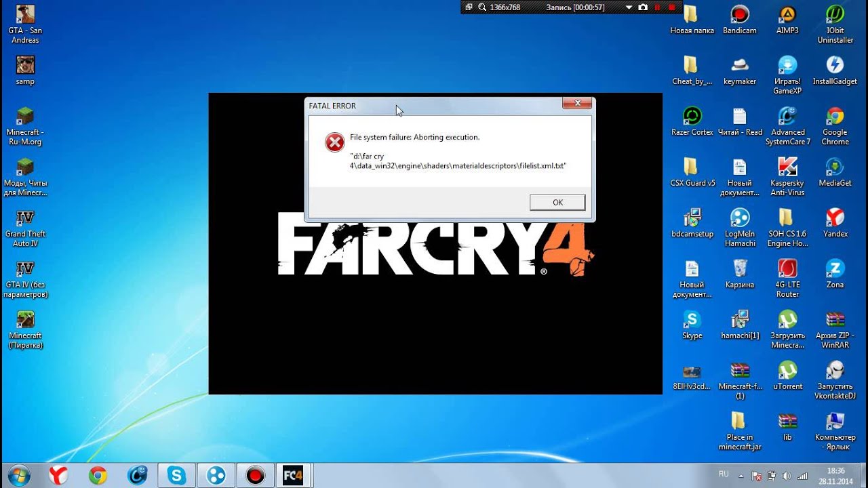868x488 pixels.
Task: Switch to Bandicam record taskbar button
Action: (x=255, y=476)
